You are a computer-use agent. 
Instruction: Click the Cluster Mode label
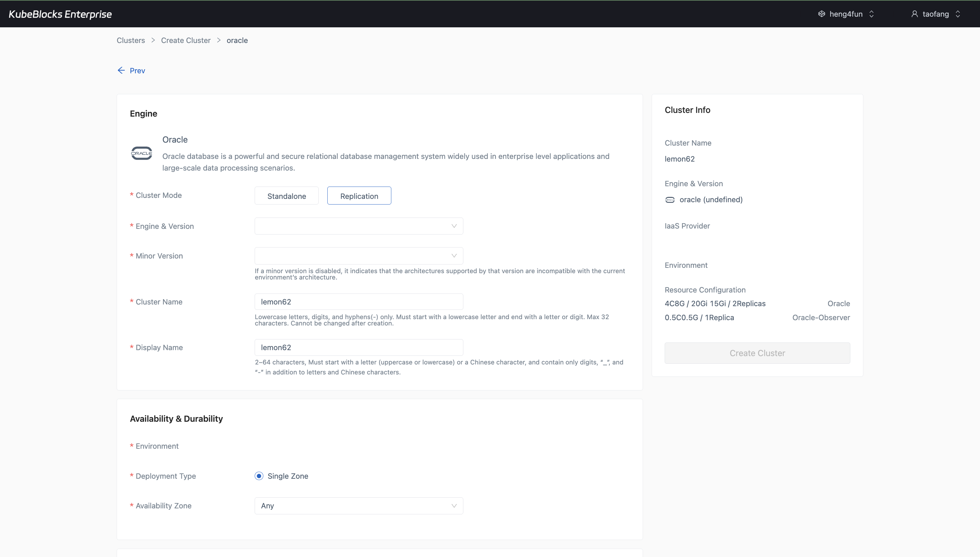(x=159, y=195)
